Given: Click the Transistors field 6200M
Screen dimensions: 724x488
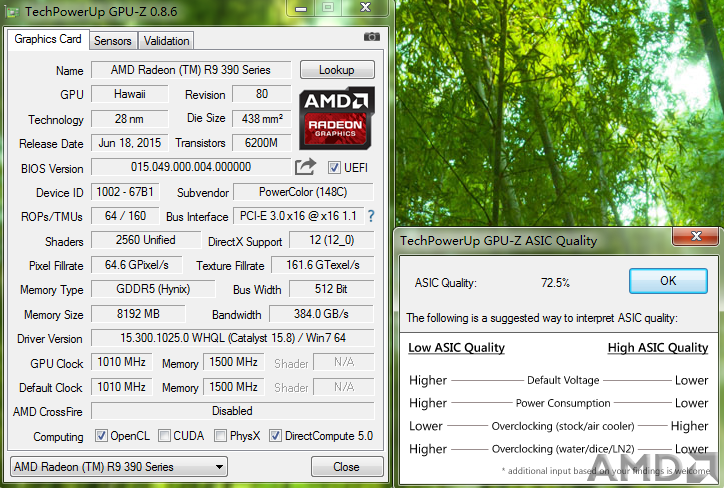Looking at the screenshot, I should (262, 143).
